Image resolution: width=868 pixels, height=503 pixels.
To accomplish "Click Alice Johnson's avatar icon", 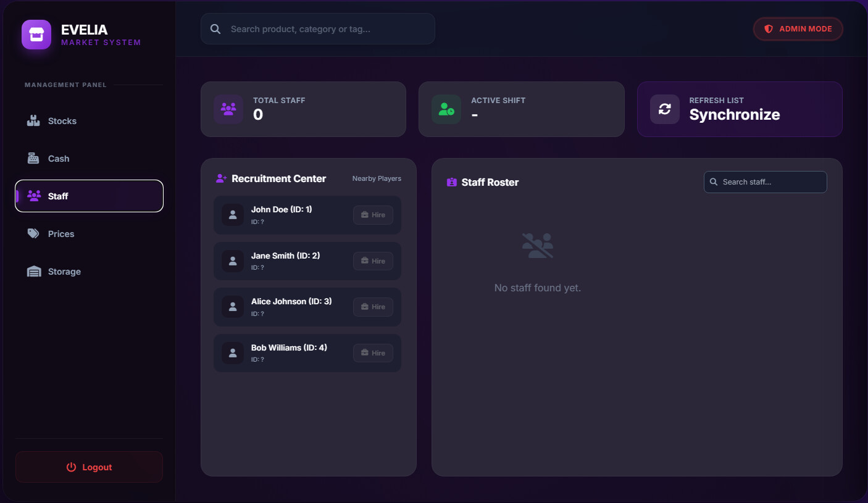I will tap(233, 307).
